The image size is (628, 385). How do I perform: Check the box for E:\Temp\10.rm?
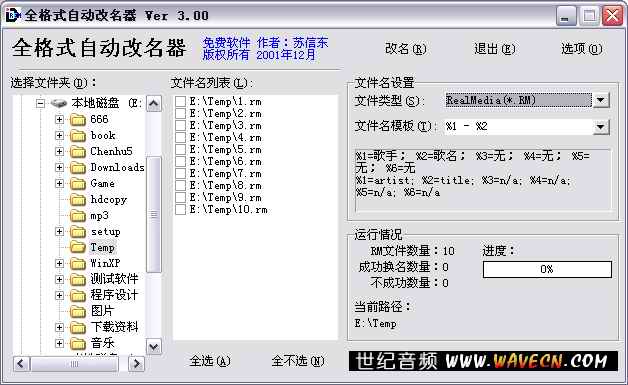tap(181, 210)
